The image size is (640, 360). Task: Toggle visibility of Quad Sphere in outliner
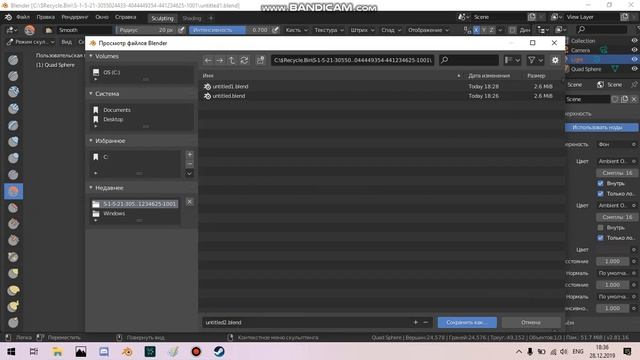pyautogui.click(x=634, y=69)
